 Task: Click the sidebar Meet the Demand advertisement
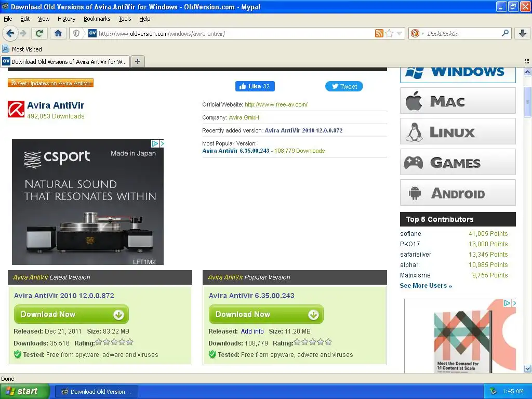click(460, 336)
